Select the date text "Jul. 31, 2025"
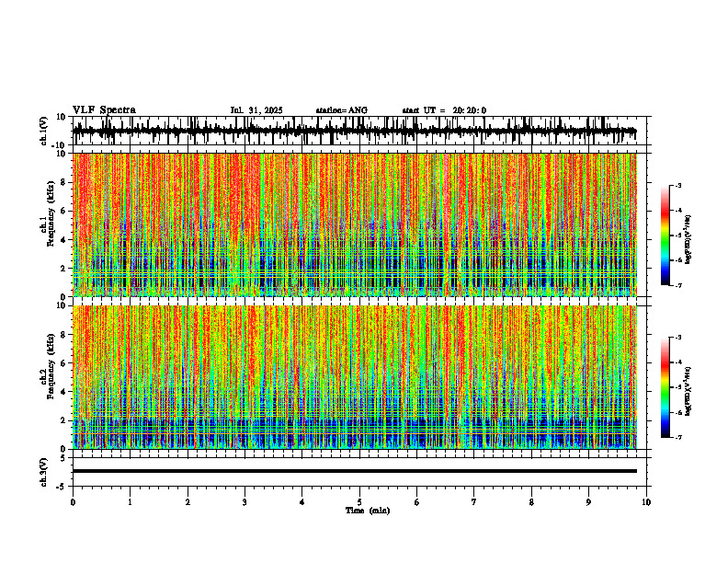 [256, 110]
